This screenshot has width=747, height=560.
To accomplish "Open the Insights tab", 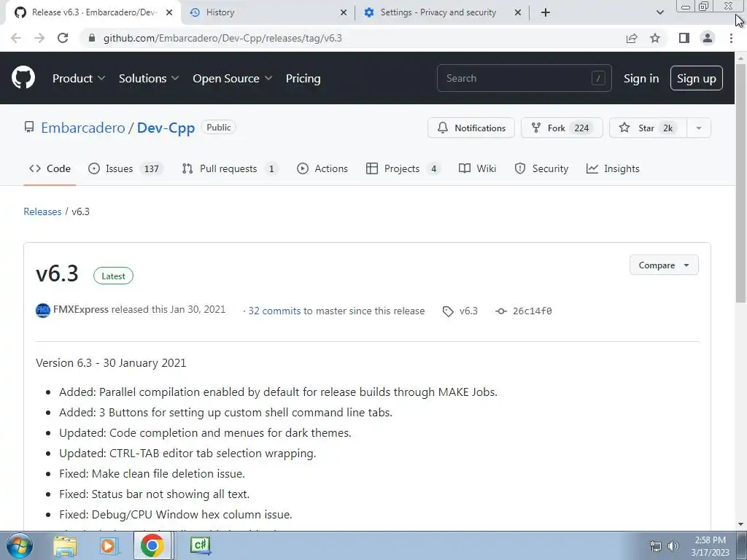I will coord(613,168).
